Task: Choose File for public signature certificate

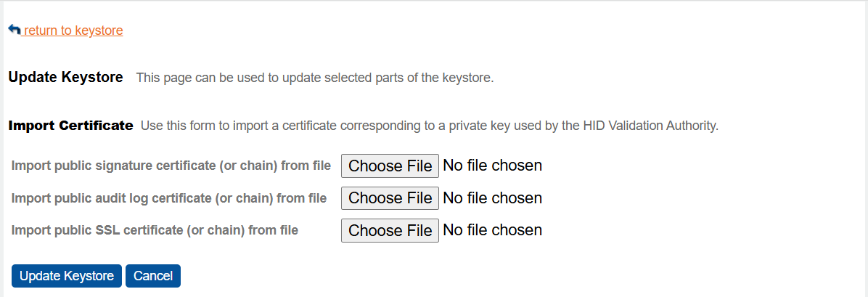Action: point(390,166)
